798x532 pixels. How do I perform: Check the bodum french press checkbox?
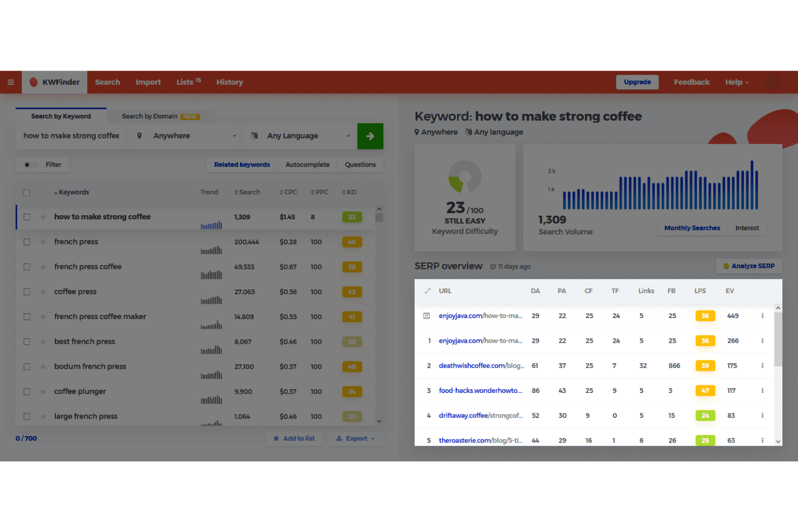[x=26, y=367]
